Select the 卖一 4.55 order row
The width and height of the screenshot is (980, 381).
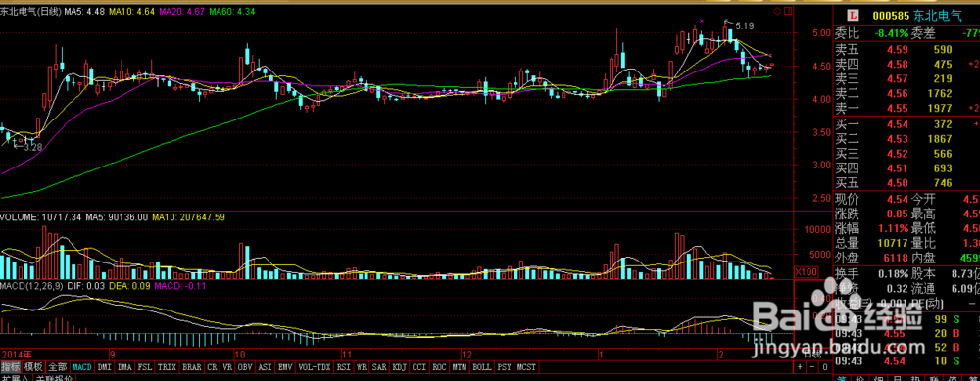click(907, 109)
